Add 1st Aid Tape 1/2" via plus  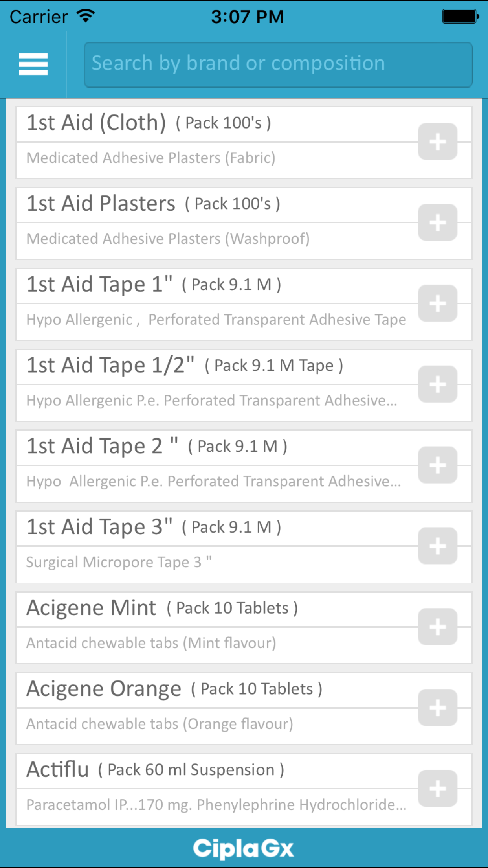pos(437,384)
